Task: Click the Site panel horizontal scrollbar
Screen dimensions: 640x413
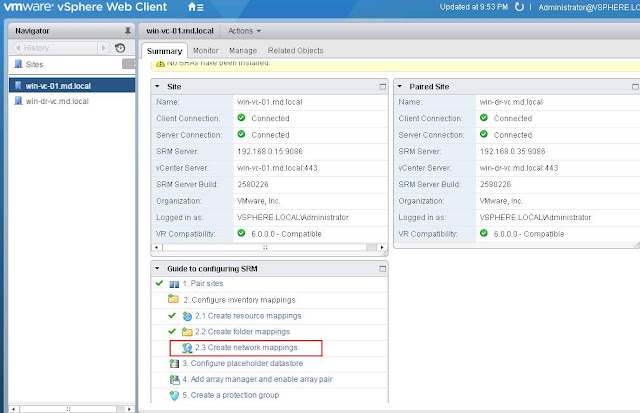Action: point(269,247)
